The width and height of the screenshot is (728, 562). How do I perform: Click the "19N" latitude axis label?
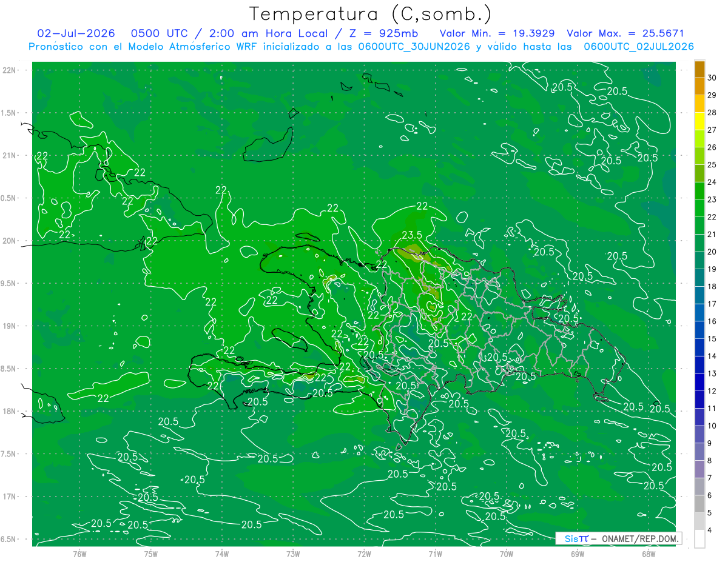coord(9,326)
